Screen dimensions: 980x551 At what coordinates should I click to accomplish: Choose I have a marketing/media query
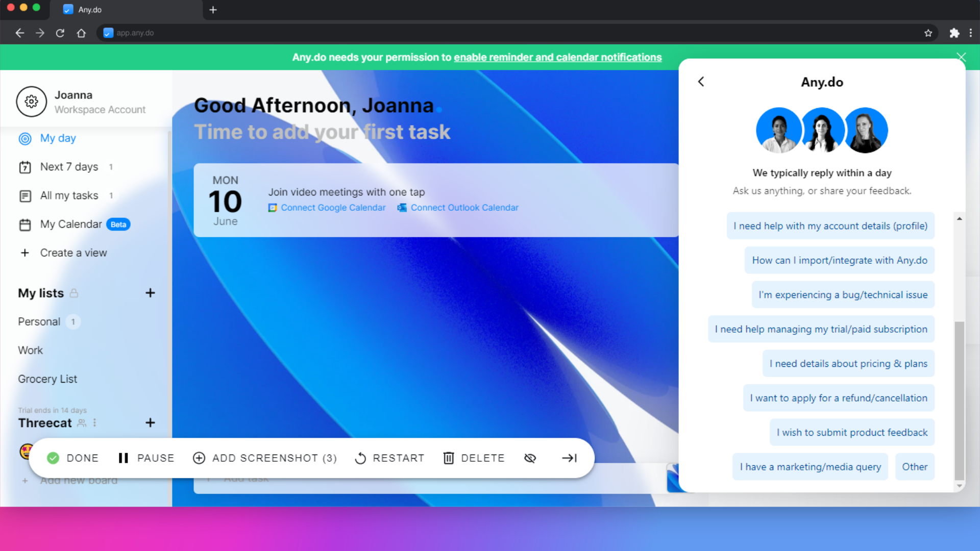pyautogui.click(x=811, y=467)
